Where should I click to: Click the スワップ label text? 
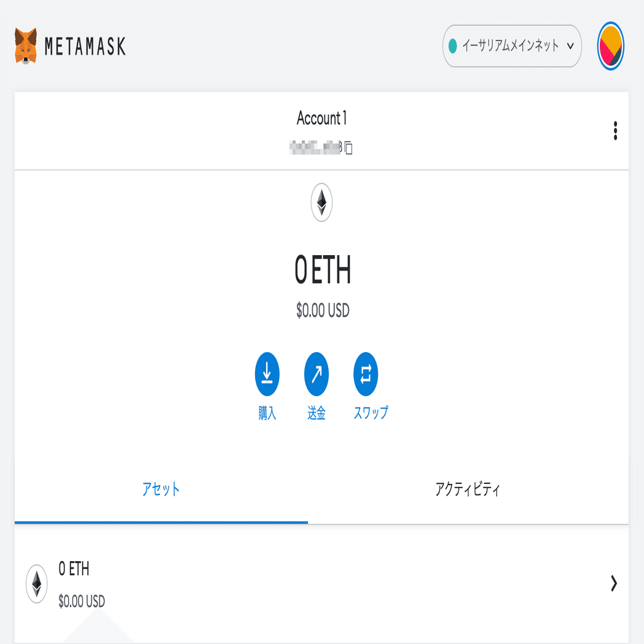pyautogui.click(x=370, y=413)
